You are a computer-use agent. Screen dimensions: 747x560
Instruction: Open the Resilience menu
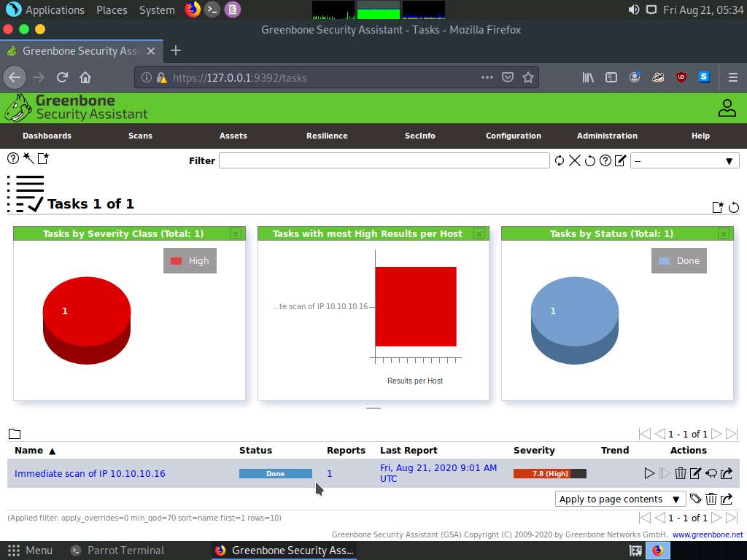point(327,136)
